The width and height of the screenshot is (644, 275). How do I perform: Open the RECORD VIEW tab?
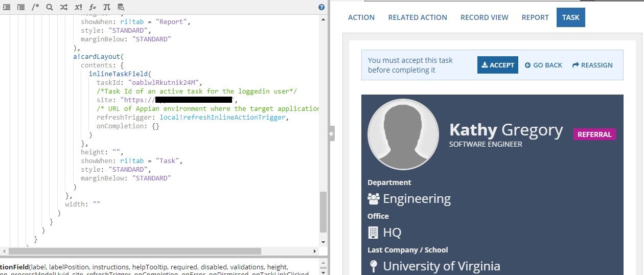coord(485,17)
